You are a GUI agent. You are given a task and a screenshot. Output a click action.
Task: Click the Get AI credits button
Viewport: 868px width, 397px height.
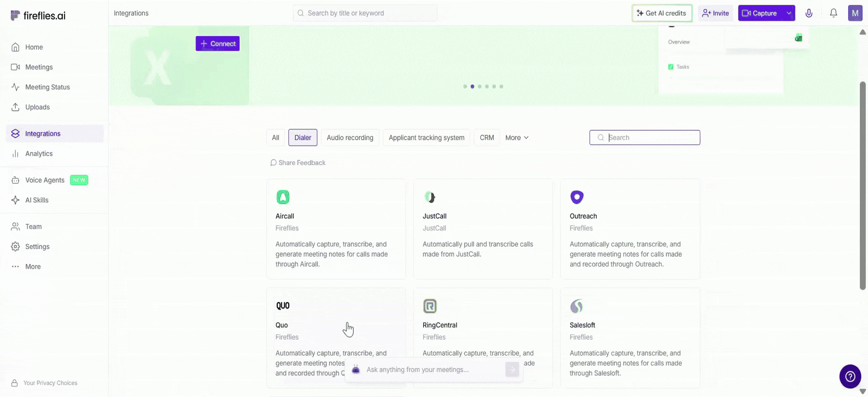click(x=662, y=13)
